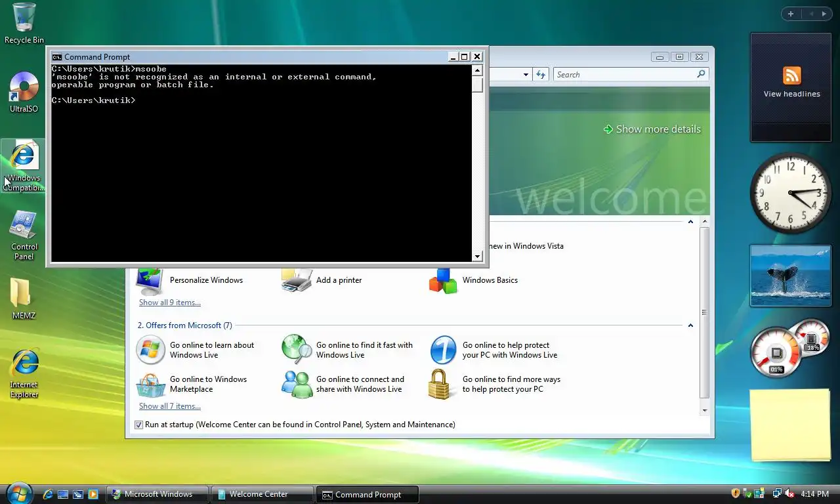Open Go online to find more ways
The image size is (840, 504).
pyautogui.click(x=495, y=384)
